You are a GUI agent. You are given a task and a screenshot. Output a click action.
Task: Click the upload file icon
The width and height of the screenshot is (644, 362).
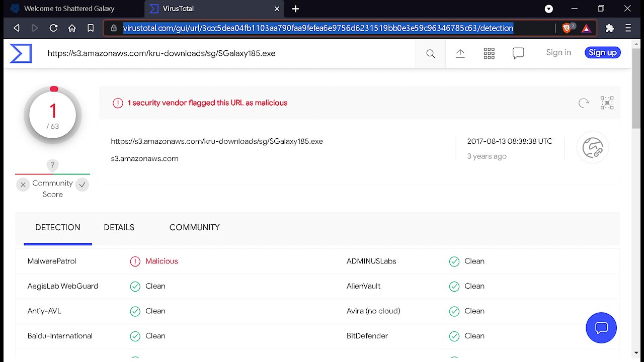(460, 53)
